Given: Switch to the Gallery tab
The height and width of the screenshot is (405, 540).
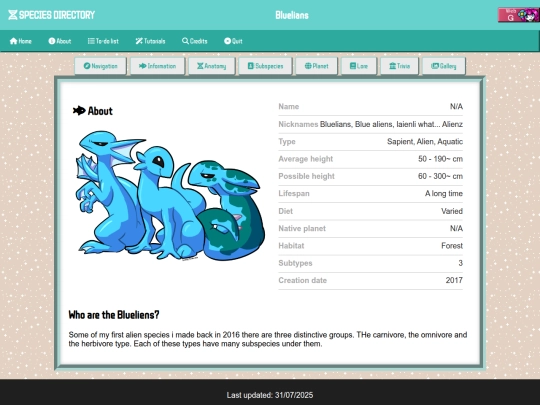Looking at the screenshot, I should [444, 66].
